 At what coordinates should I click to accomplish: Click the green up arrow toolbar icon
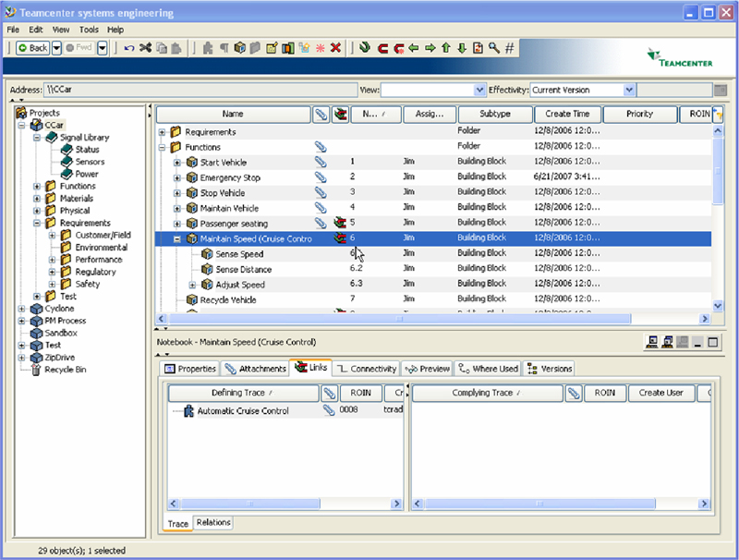pos(446,48)
